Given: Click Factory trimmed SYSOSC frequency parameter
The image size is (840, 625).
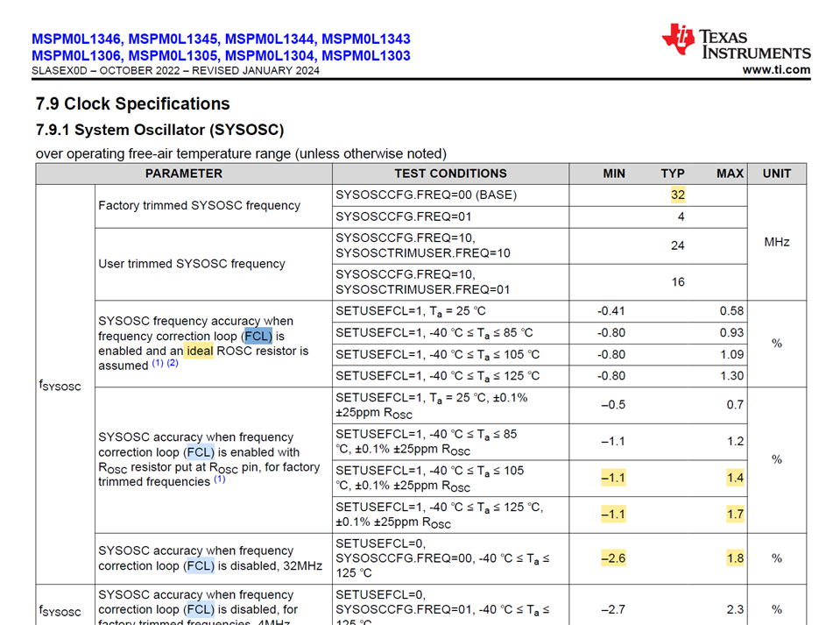Looking at the screenshot, I should click(200, 206).
